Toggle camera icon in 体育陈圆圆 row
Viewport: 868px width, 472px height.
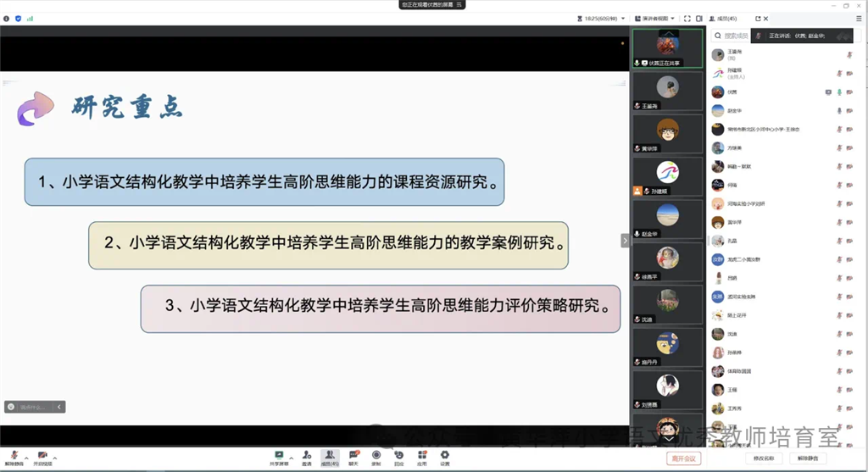(x=849, y=371)
